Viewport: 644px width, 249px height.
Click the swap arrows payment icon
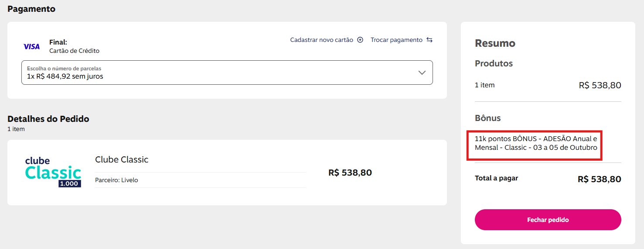coord(429,40)
